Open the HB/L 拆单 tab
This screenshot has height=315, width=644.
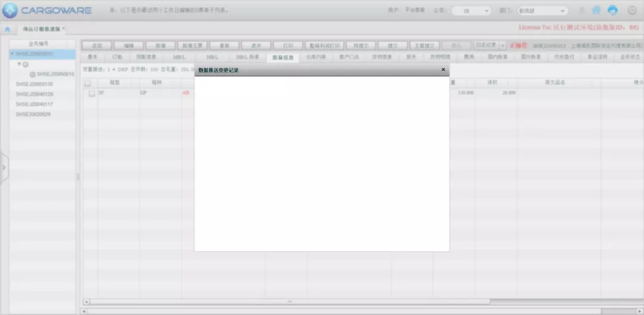pos(247,57)
